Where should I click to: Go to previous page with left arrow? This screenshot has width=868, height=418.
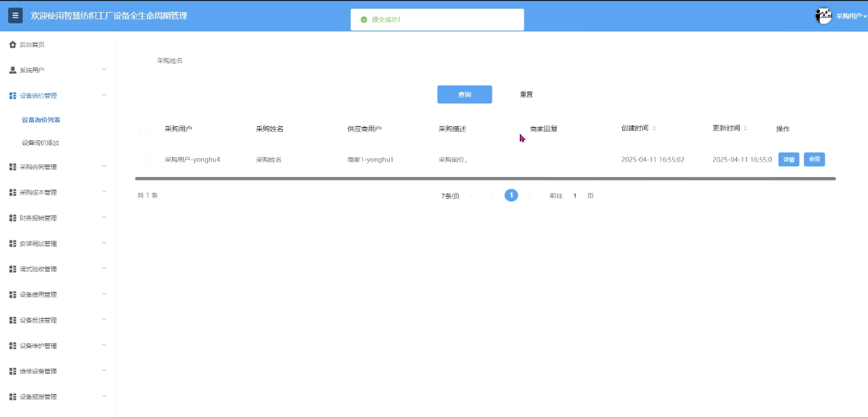[493, 196]
